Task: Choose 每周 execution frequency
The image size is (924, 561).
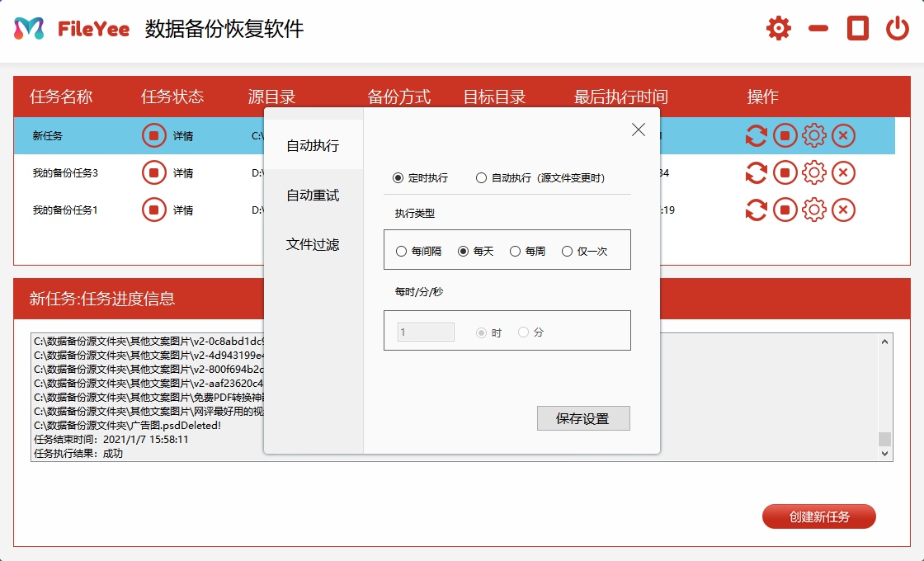Action: (515, 250)
